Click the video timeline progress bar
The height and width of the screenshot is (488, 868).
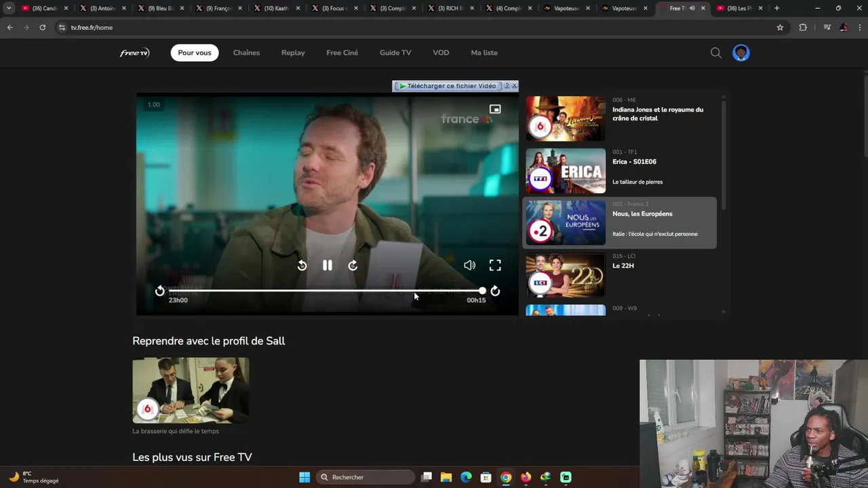pyautogui.click(x=325, y=291)
